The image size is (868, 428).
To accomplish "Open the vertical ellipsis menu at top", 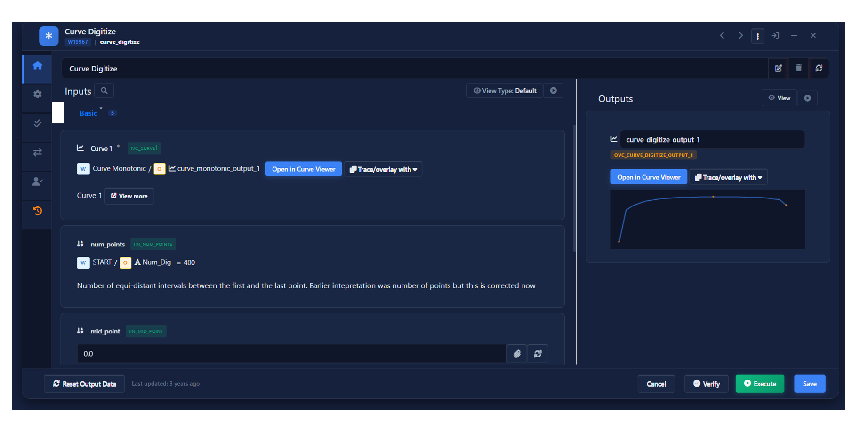I will click(x=757, y=36).
